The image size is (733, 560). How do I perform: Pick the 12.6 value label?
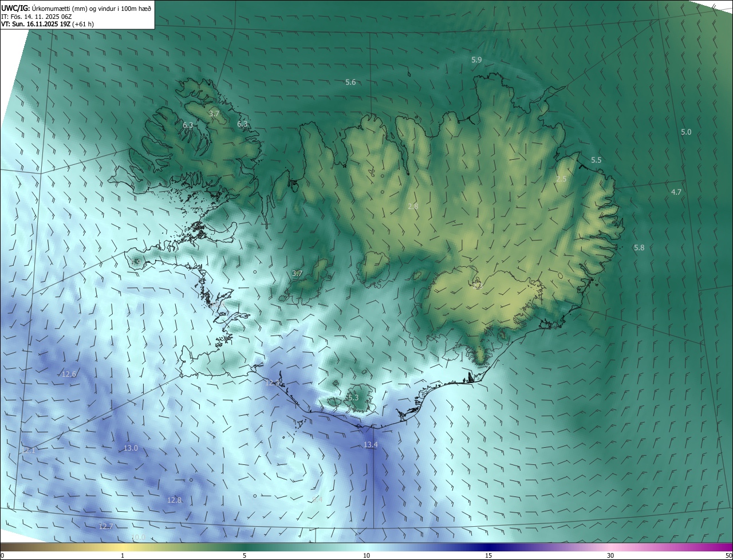click(x=69, y=374)
